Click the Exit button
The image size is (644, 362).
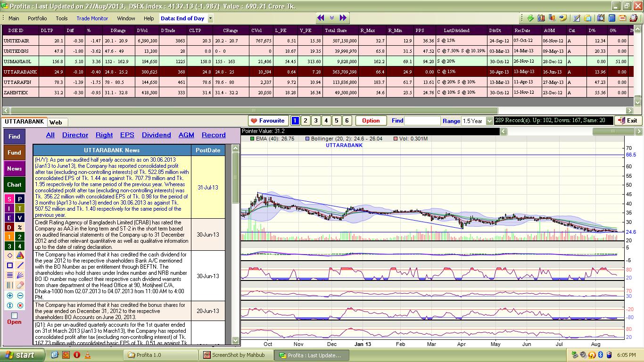click(x=628, y=121)
